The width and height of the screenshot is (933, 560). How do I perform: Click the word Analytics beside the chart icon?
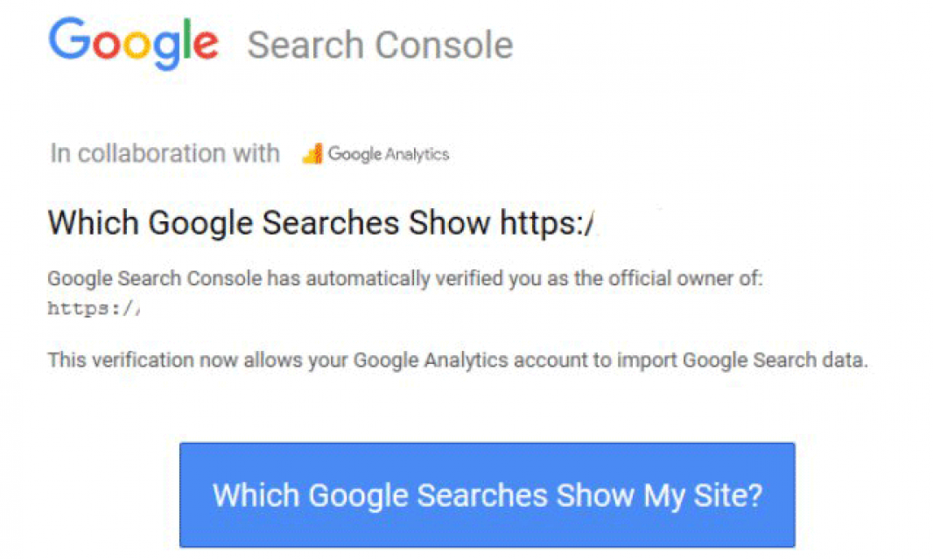[x=417, y=155]
